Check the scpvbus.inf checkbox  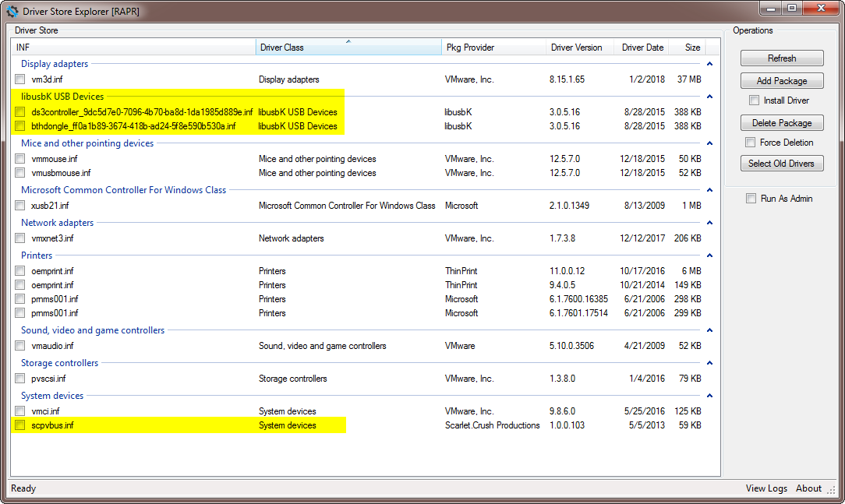20,425
